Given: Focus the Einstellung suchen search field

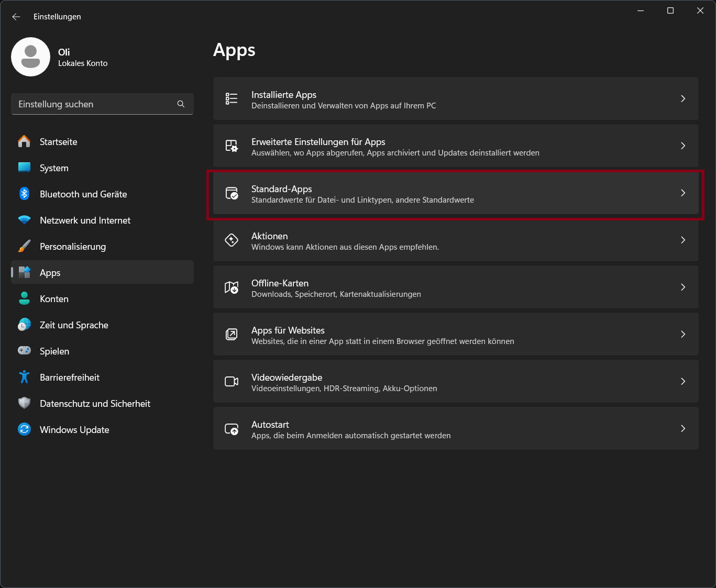Looking at the screenshot, I should pos(94,104).
